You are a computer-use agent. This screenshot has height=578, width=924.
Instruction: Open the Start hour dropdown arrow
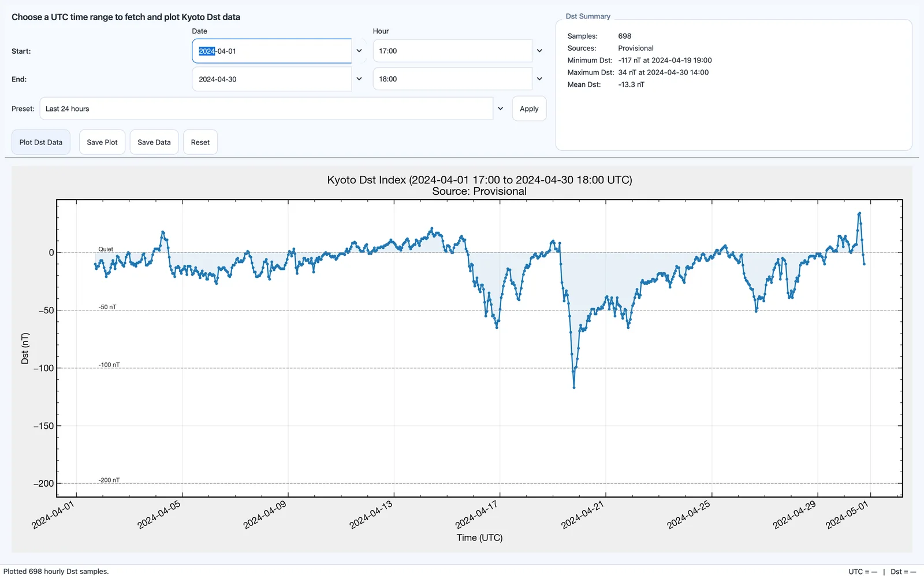(x=539, y=51)
